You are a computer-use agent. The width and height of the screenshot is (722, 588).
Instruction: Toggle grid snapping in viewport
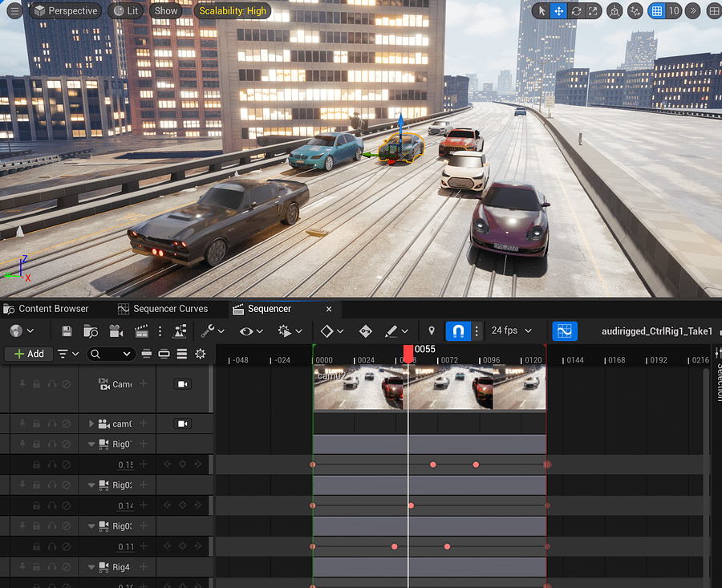click(657, 10)
